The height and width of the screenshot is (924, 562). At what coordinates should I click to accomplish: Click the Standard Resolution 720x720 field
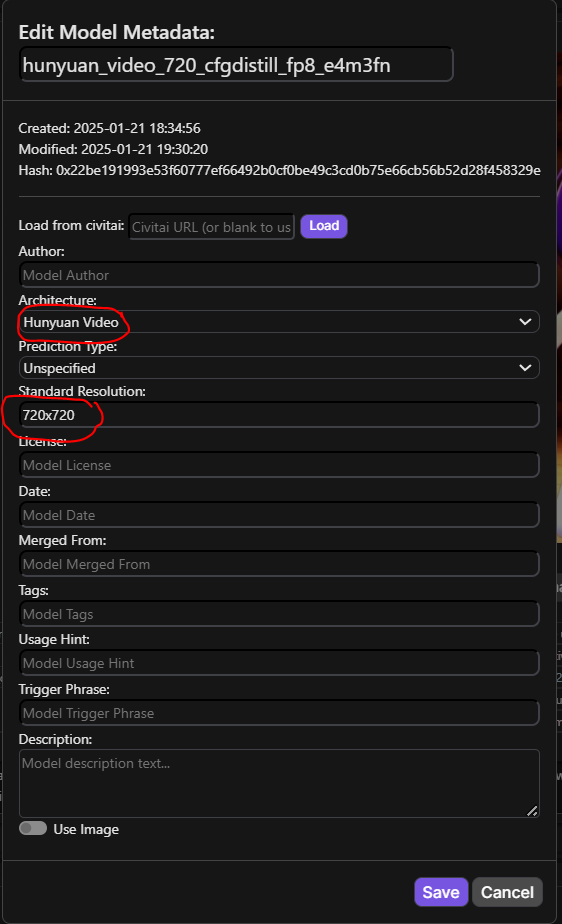tap(279, 415)
